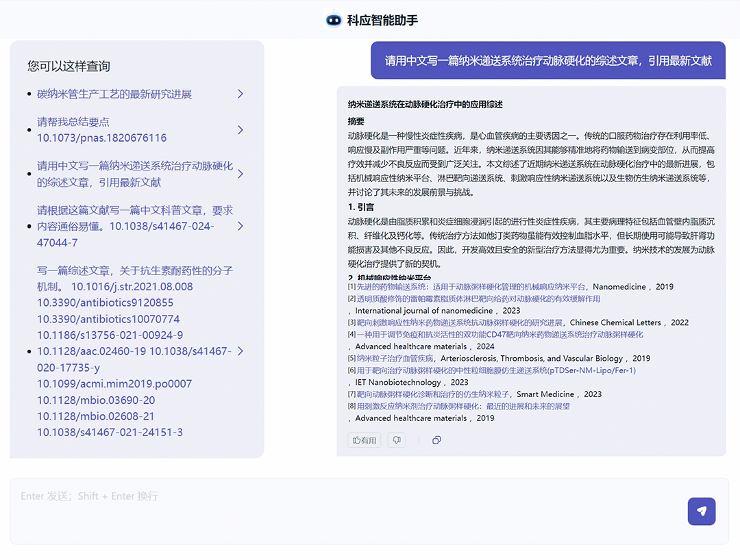Focus the message input box

343,510
